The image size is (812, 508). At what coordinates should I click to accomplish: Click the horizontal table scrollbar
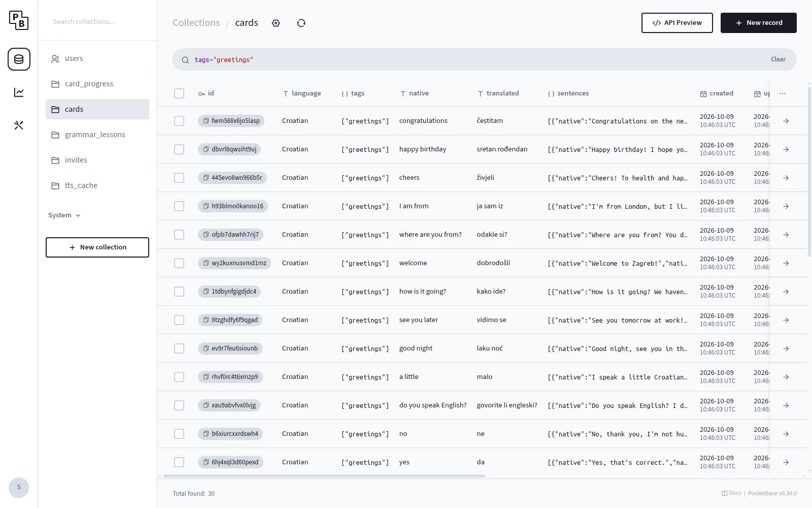click(x=324, y=476)
